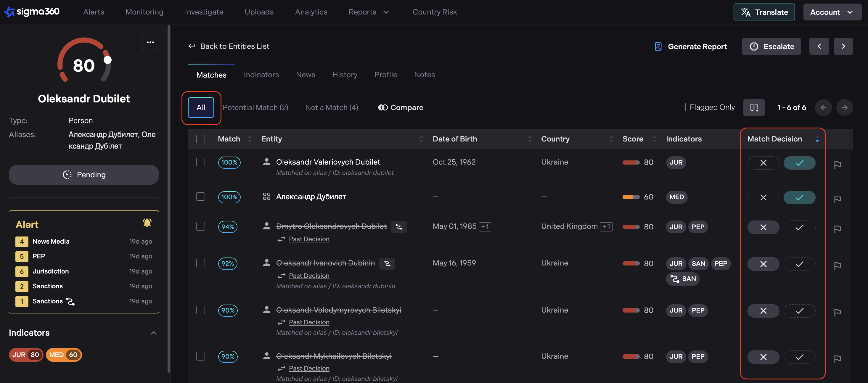The width and height of the screenshot is (868, 383).
Task: Click the alert bell icon in the Alert panel
Action: click(x=147, y=223)
